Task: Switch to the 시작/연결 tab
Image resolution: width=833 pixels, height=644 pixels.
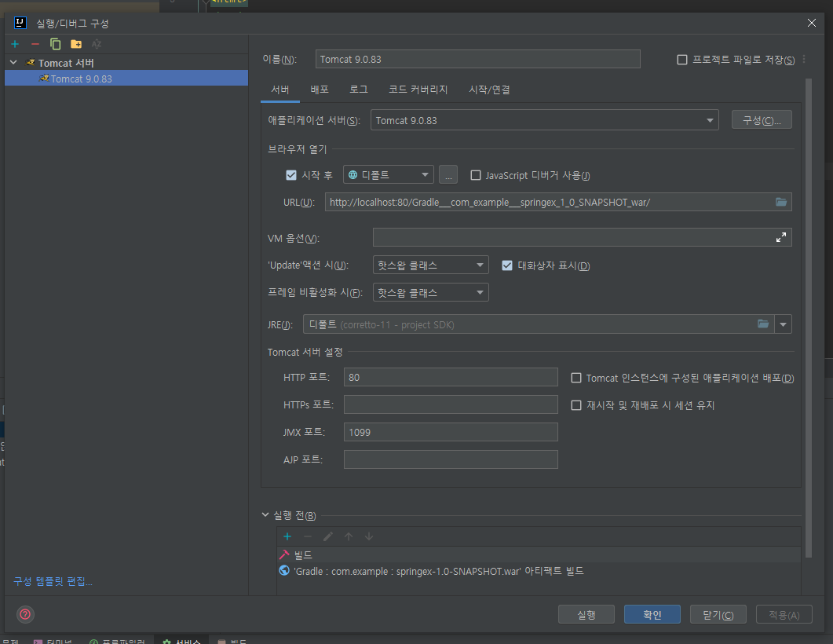Action: [x=489, y=90]
